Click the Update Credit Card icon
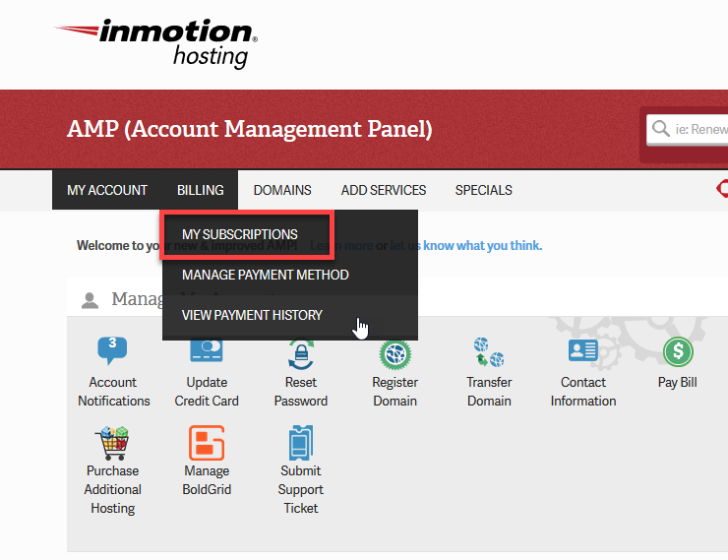 [207, 351]
